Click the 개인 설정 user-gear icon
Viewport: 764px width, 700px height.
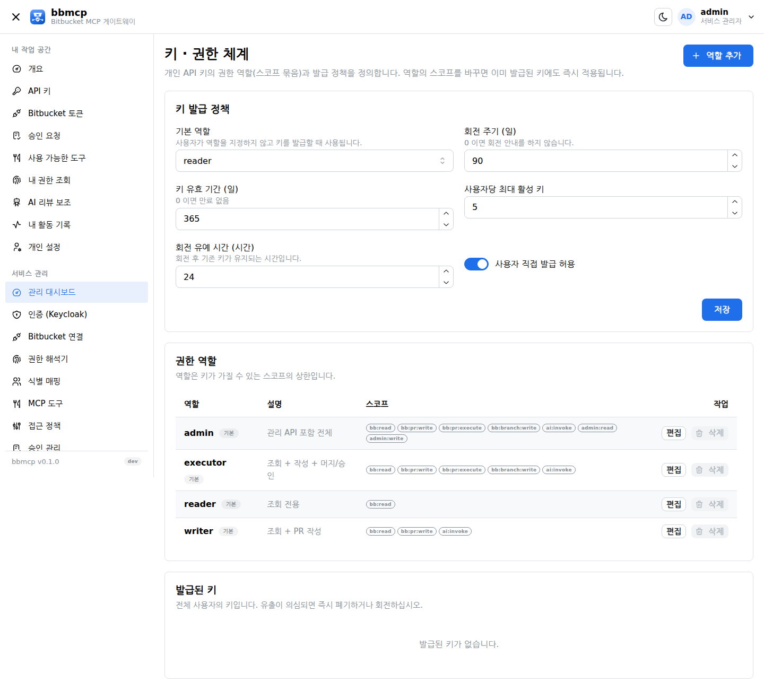click(17, 247)
